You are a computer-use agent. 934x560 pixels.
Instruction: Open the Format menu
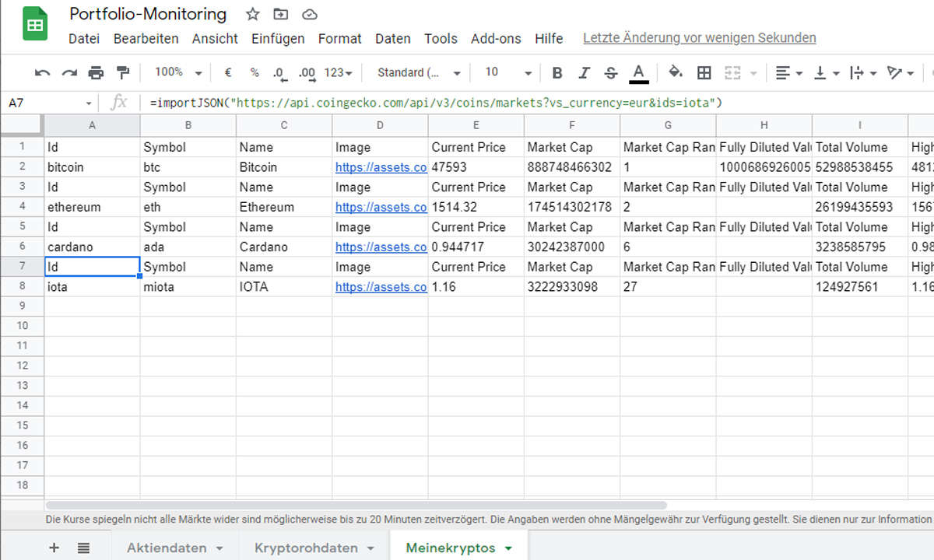pyautogui.click(x=339, y=38)
